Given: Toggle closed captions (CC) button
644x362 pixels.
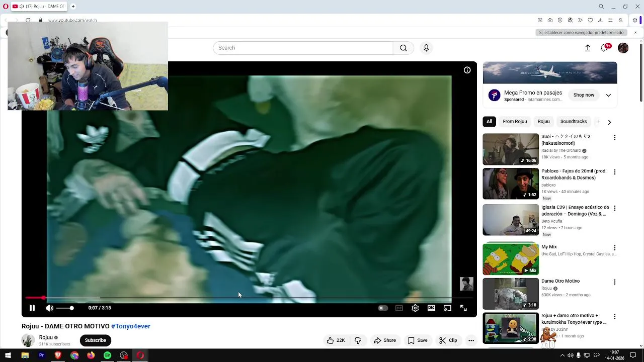Looking at the screenshot, I should point(399,308).
